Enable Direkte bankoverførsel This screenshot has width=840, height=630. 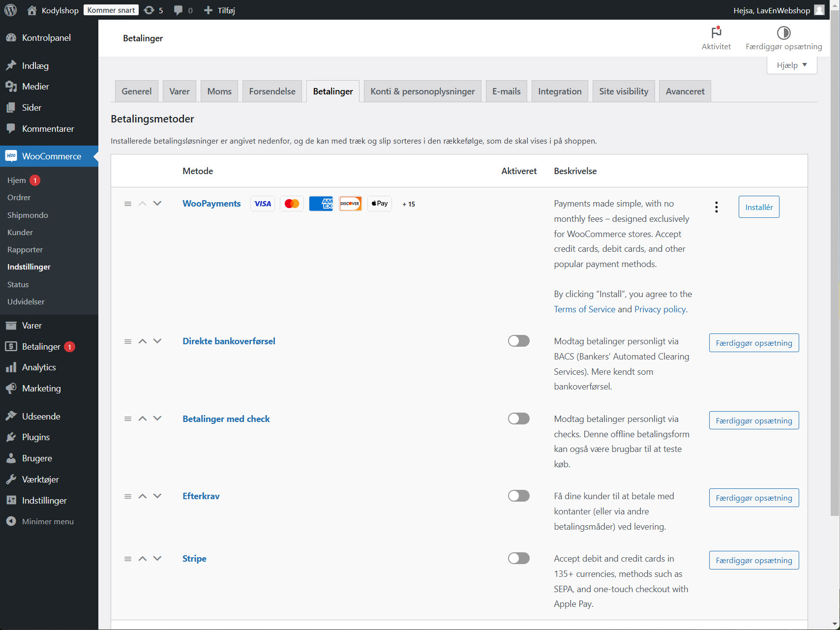pos(518,341)
